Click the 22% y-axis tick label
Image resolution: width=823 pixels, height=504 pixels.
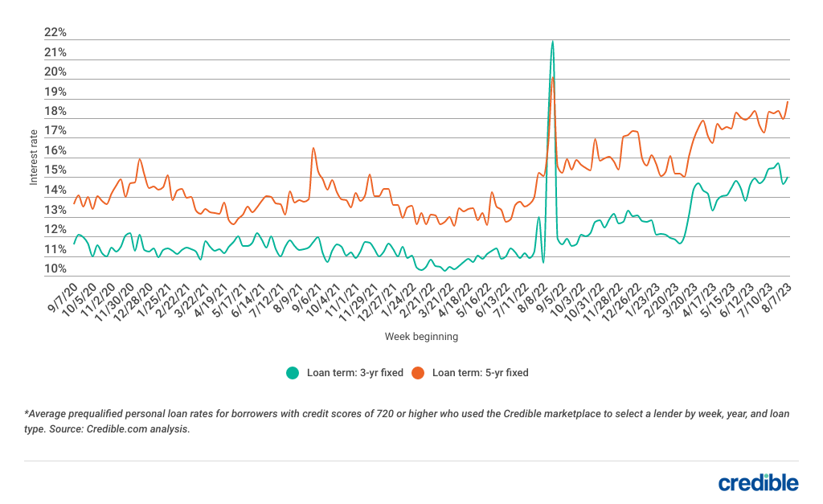coord(55,33)
